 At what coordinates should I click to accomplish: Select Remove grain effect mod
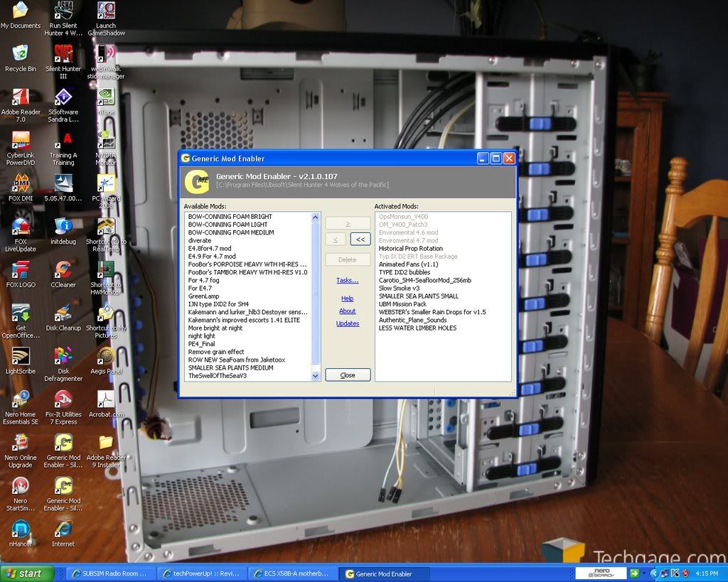pyautogui.click(x=216, y=352)
